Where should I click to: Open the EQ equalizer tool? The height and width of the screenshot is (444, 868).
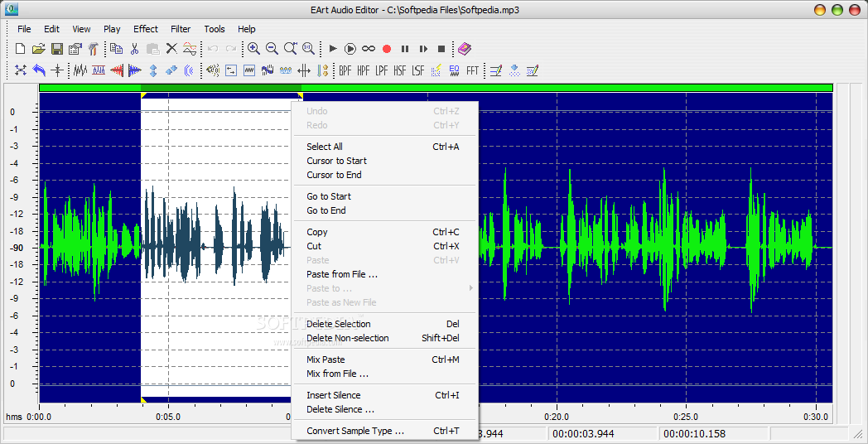(x=454, y=70)
